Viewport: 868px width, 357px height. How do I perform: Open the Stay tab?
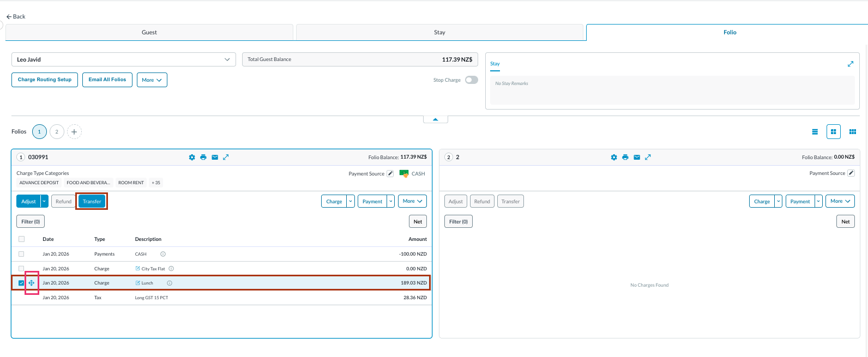(439, 32)
